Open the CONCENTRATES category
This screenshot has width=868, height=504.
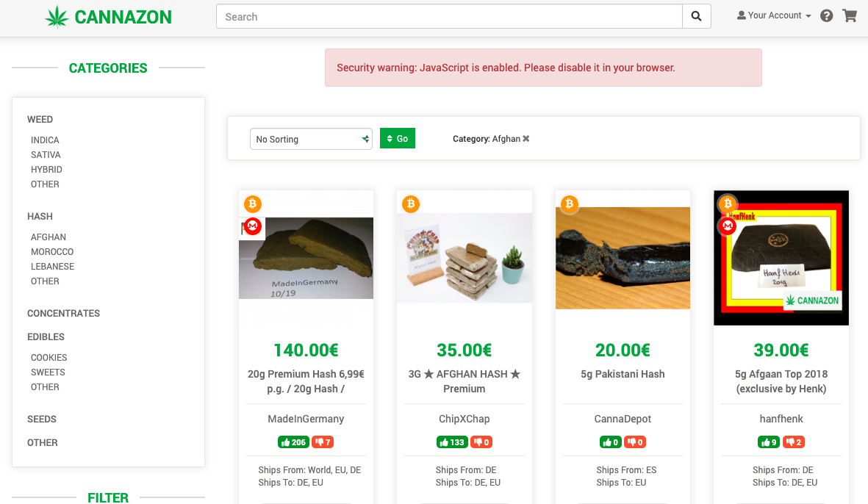(x=64, y=313)
